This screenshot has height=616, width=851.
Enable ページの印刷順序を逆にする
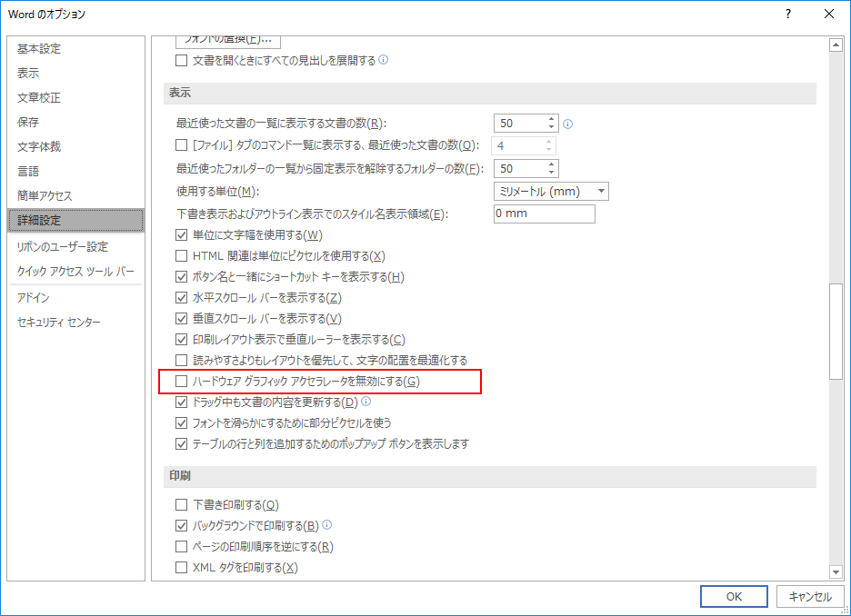click(181, 547)
